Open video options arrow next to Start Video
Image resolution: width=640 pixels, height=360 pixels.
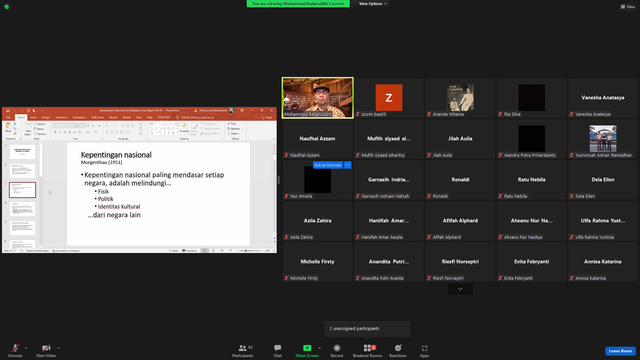tap(58, 348)
